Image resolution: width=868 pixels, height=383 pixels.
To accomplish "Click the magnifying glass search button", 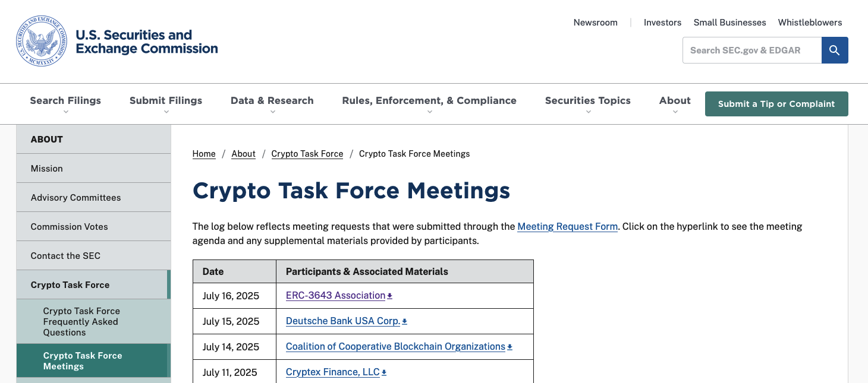I will 835,50.
